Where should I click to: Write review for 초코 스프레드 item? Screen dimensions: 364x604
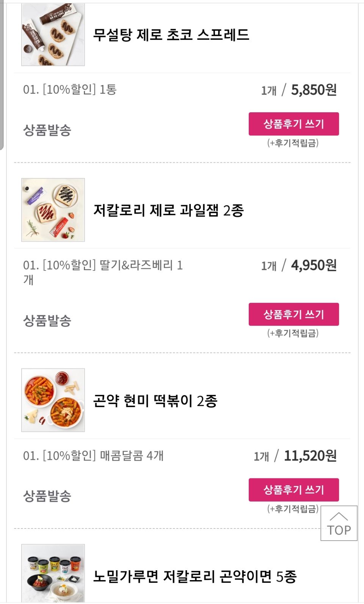[293, 124]
